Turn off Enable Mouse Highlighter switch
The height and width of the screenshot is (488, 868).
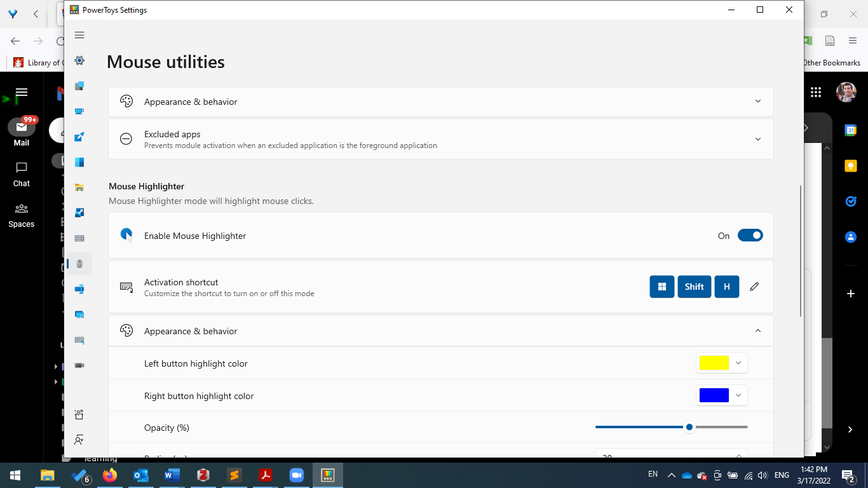[x=750, y=235]
